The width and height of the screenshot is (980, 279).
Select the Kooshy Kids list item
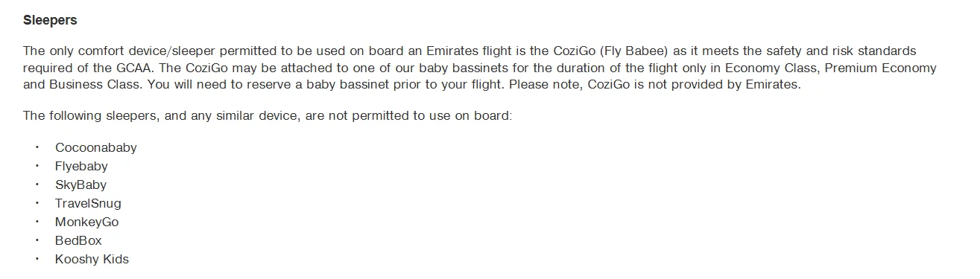92,259
